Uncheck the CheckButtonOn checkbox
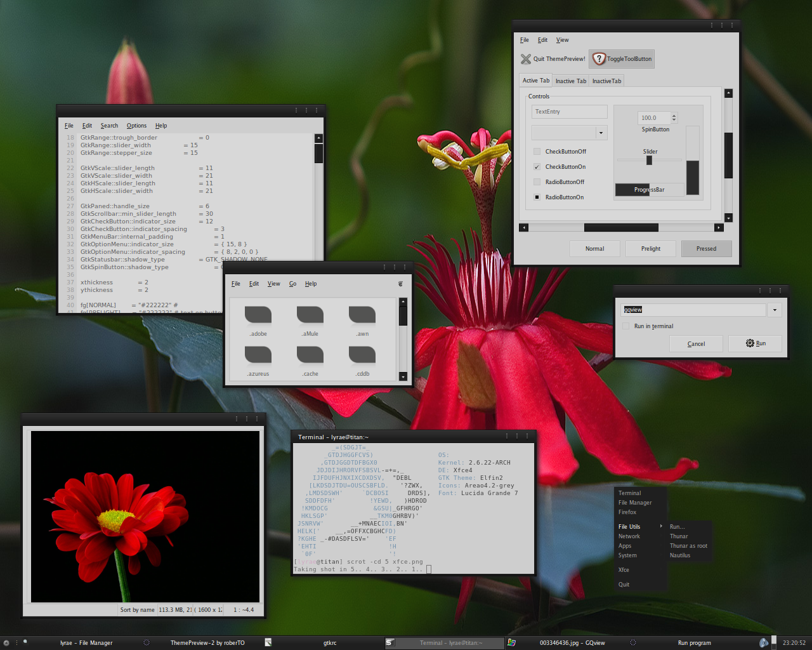Image resolution: width=812 pixels, height=650 pixels. coord(537,167)
